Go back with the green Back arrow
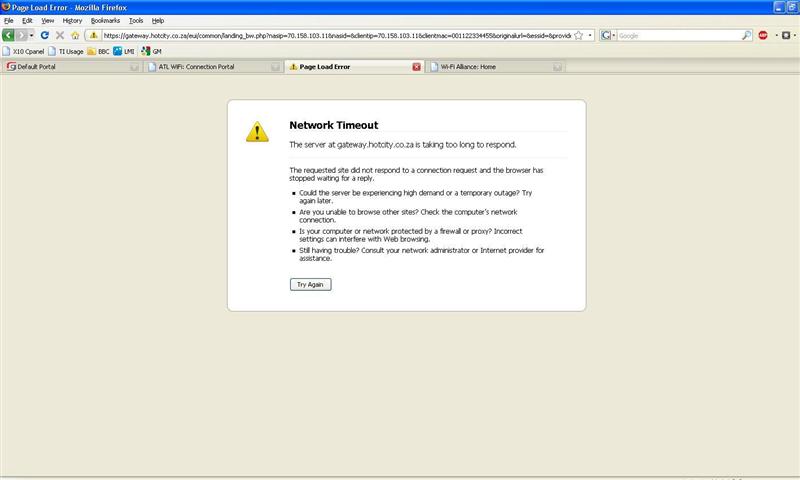 click(8, 35)
